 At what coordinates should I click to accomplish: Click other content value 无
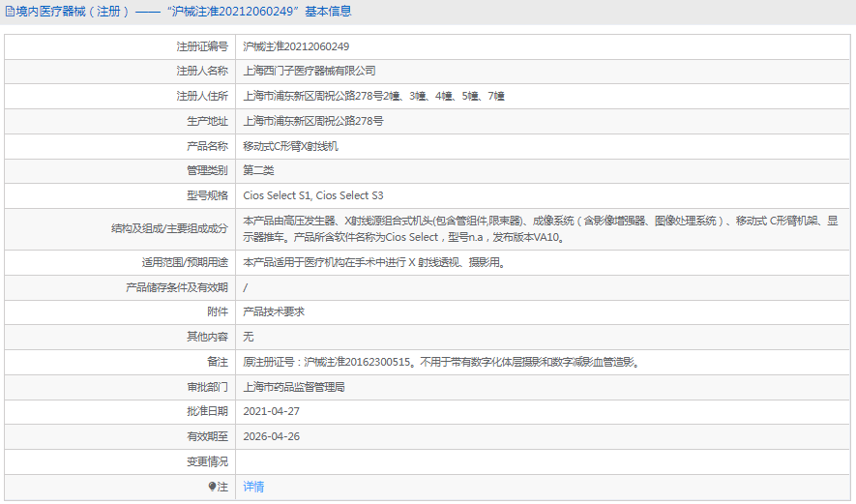(x=249, y=337)
